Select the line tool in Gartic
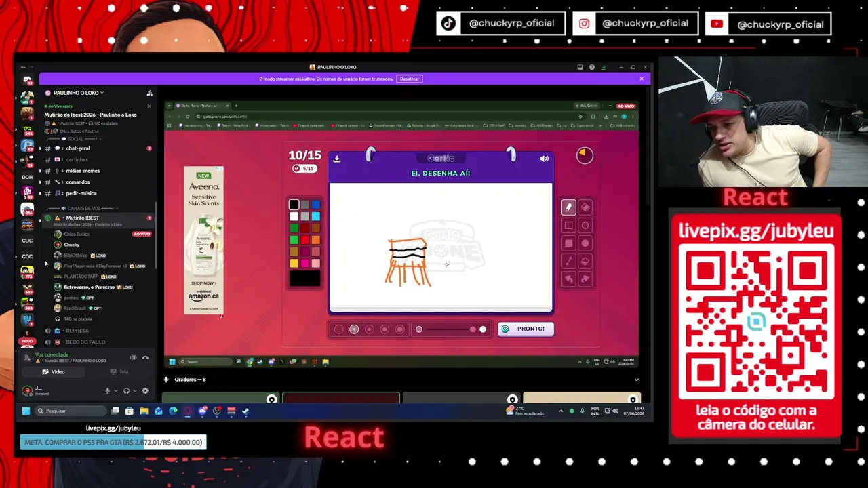 (x=569, y=261)
